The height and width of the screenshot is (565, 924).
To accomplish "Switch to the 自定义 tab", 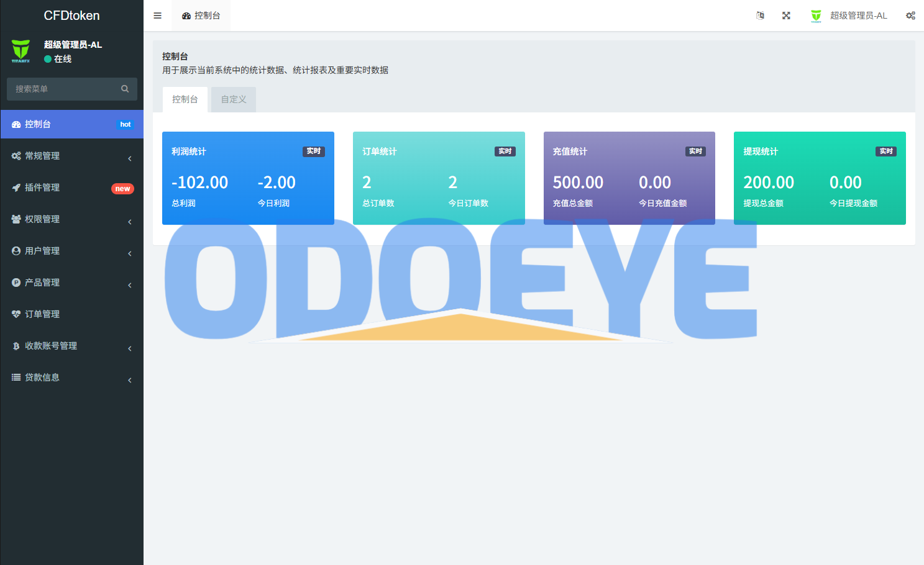I will point(234,99).
